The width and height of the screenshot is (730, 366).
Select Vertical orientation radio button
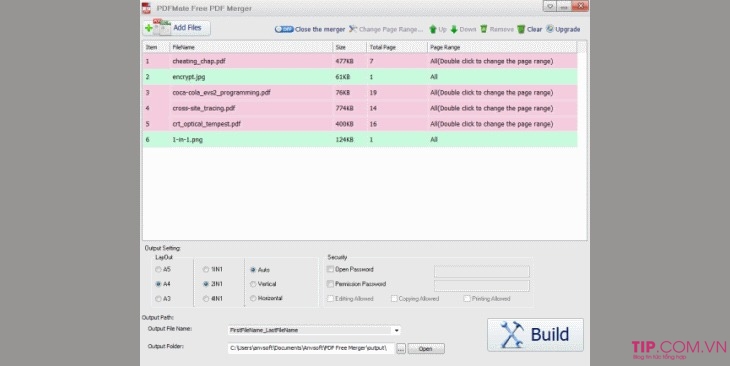(x=253, y=284)
